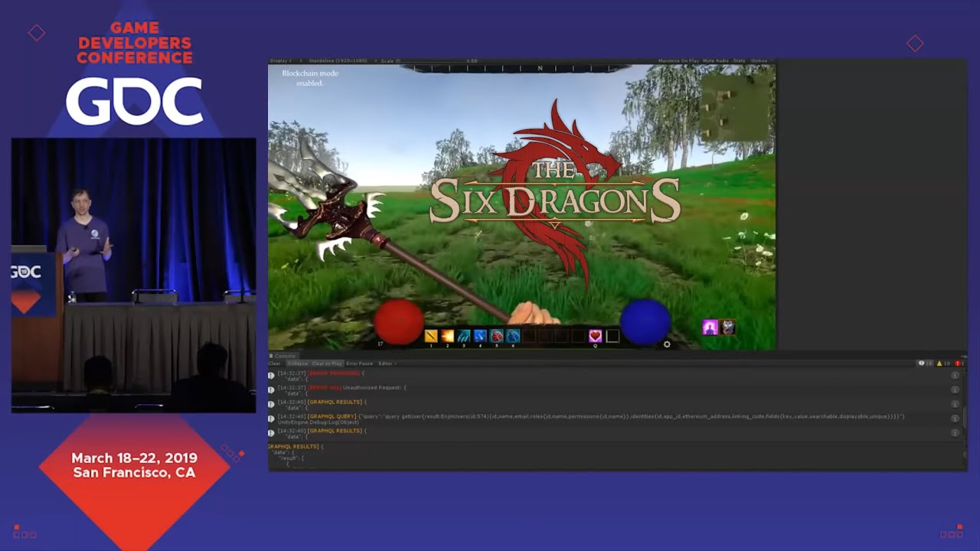
Task: Click the count badge on GRAPHQL QUERY row
Action: point(955,419)
